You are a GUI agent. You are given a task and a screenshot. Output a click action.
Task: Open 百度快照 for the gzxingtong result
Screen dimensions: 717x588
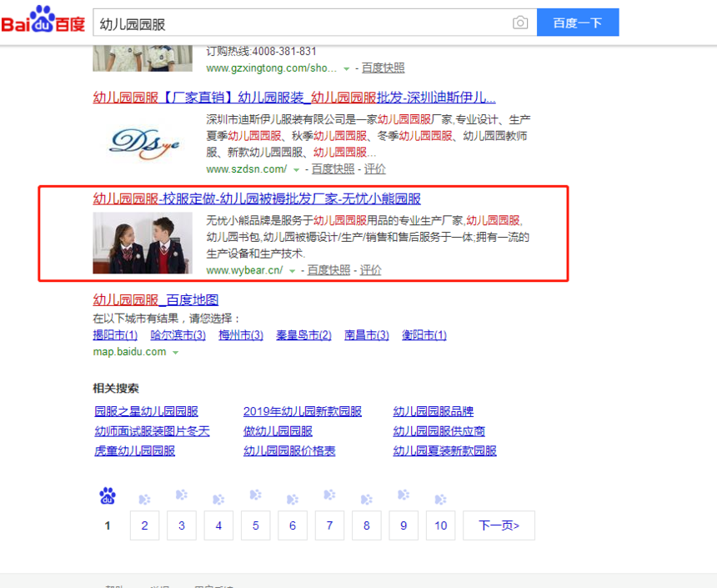(x=384, y=68)
